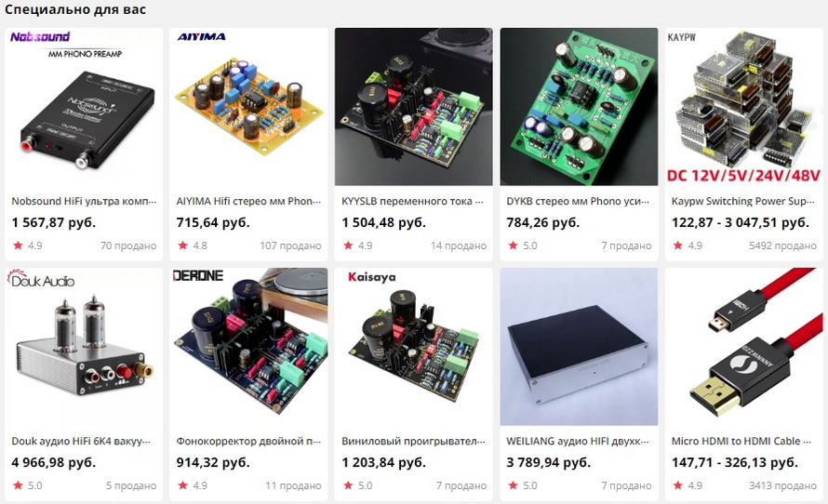Open the WEILIANG black chassis product image
Viewport: 828px width, 504px height.
(x=579, y=347)
